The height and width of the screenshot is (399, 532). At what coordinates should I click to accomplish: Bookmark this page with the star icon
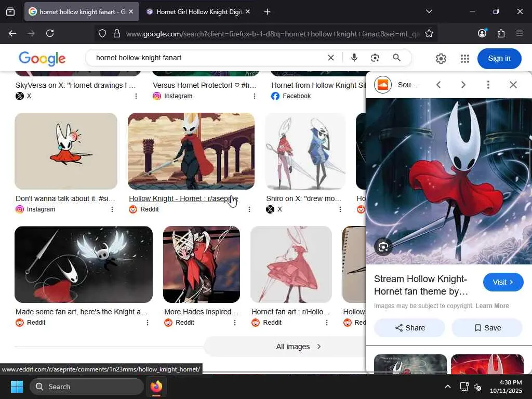coord(429,33)
